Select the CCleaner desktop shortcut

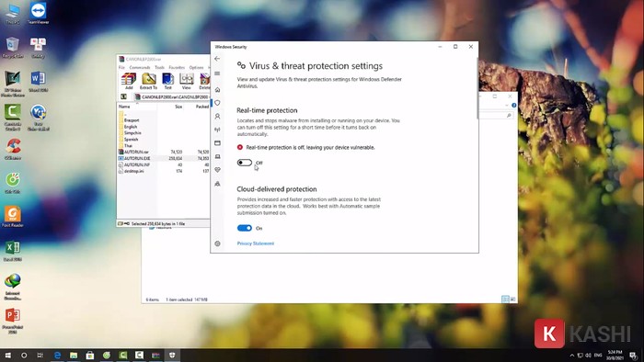click(13, 149)
